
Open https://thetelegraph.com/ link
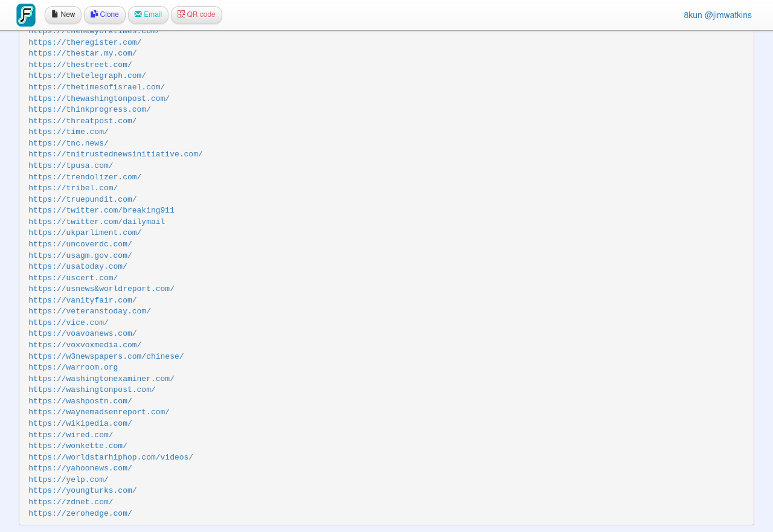pyautogui.click(x=88, y=76)
